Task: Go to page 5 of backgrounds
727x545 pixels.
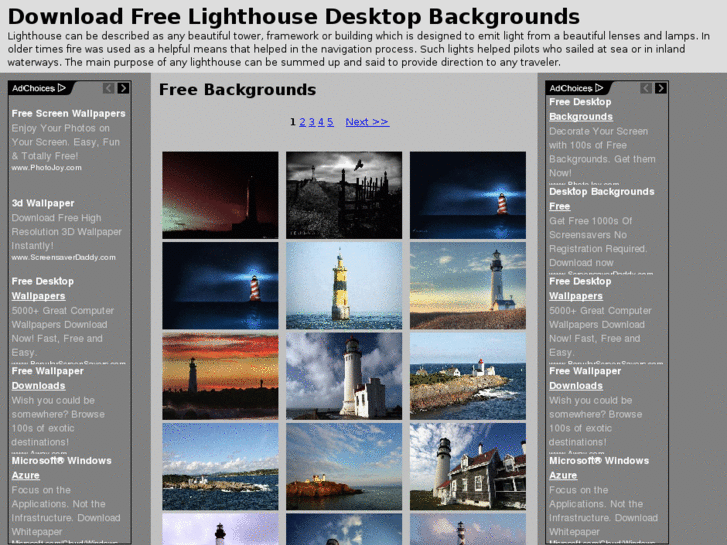Action: (330, 122)
